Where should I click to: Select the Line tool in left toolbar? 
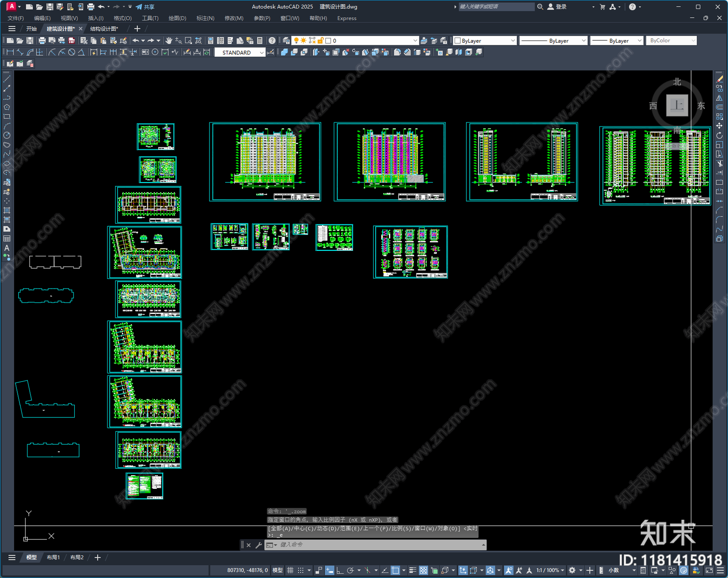[7, 79]
